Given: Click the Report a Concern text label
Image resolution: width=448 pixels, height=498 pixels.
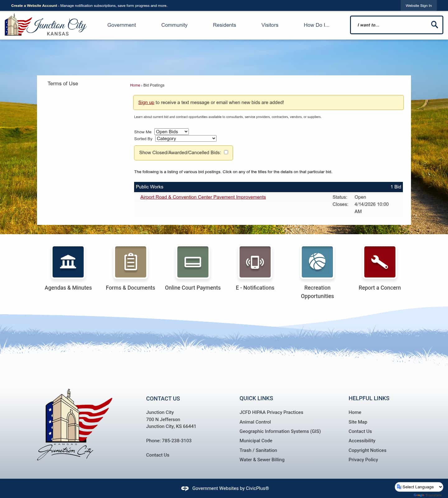Looking at the screenshot, I should (x=380, y=288).
